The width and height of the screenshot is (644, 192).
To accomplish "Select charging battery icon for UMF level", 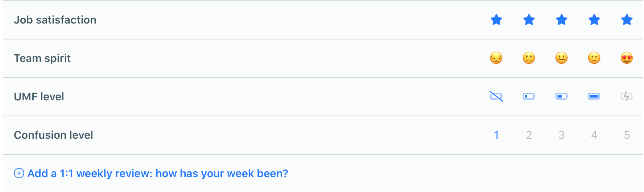I will pyautogui.click(x=627, y=96).
